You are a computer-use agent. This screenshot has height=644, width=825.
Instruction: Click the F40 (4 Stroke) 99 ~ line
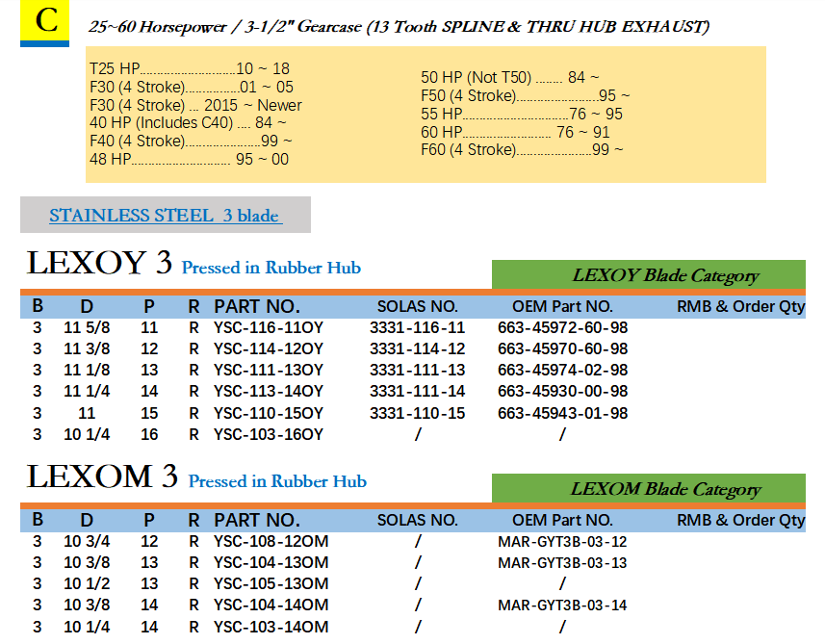click(x=191, y=141)
